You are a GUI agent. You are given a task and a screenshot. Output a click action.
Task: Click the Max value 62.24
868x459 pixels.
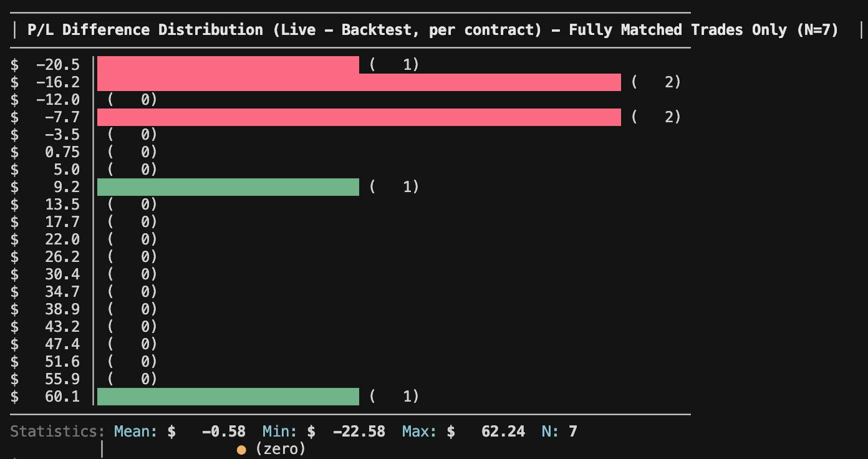point(503,431)
